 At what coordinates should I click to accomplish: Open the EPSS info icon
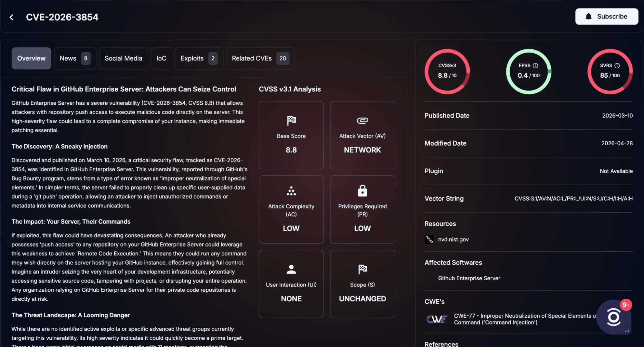[535, 65]
